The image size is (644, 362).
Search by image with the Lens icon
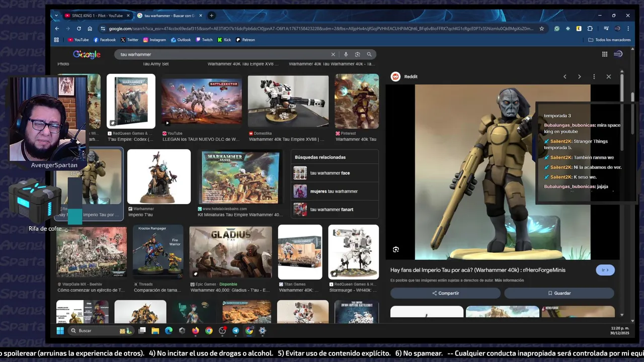tap(357, 54)
